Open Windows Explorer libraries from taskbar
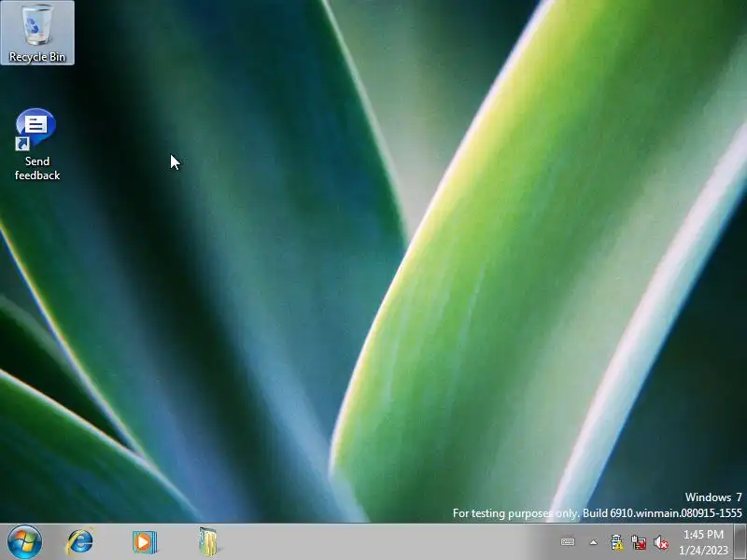 click(208, 542)
